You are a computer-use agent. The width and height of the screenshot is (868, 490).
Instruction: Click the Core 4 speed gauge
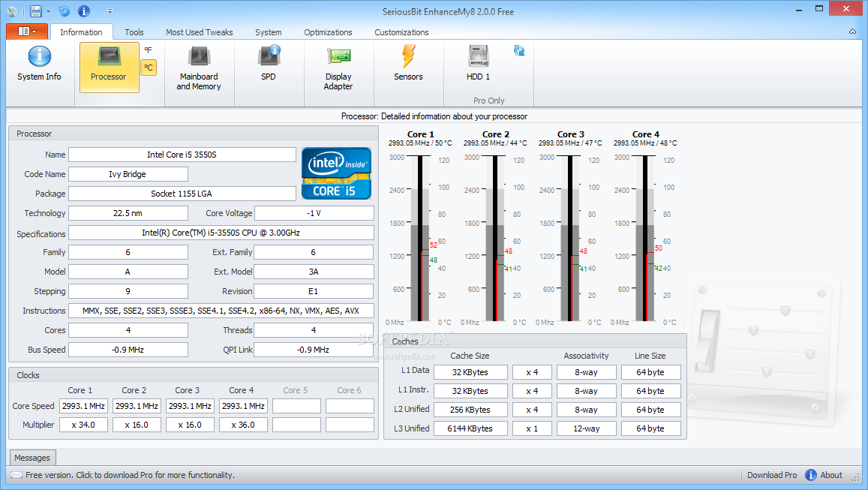[645, 239]
